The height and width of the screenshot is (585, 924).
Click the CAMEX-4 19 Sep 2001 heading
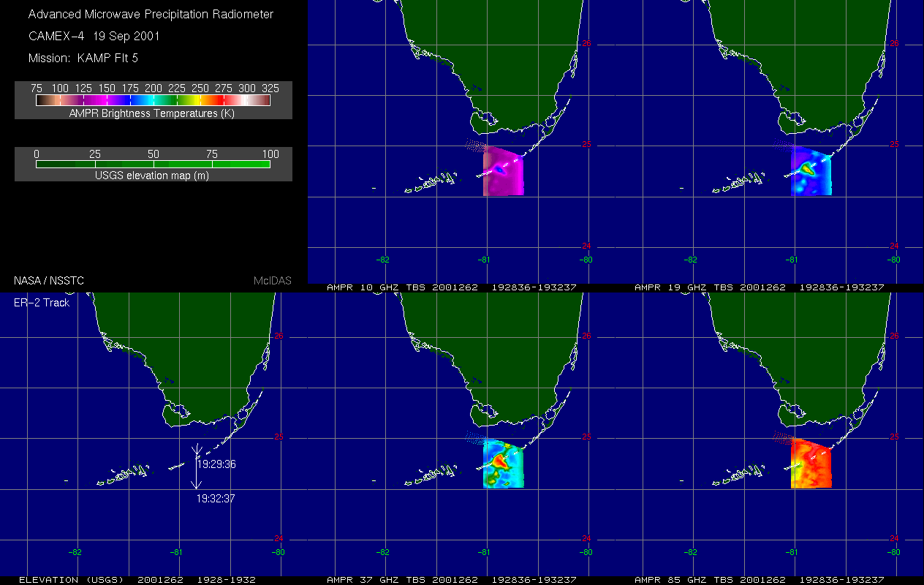[x=94, y=36]
